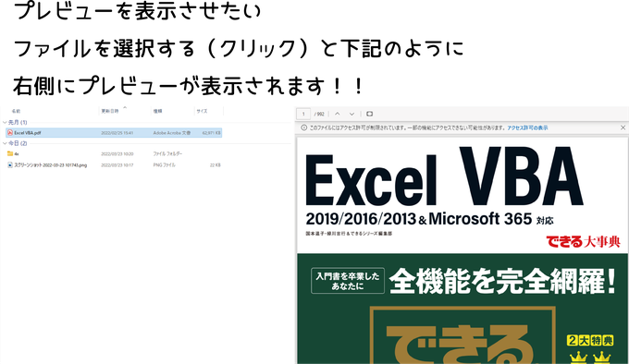Click the fit-to-page icon in preview toolbar
Viewport: 629px width, 364px height.
369,115
